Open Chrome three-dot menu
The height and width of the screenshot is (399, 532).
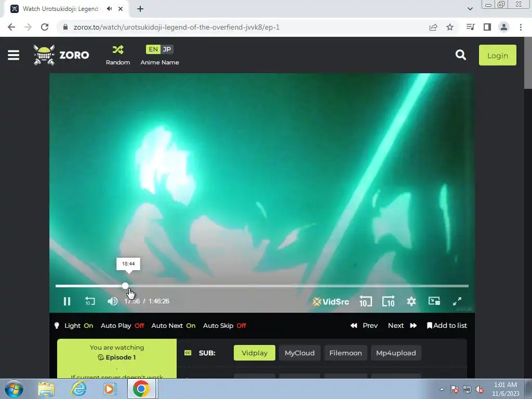click(521, 27)
